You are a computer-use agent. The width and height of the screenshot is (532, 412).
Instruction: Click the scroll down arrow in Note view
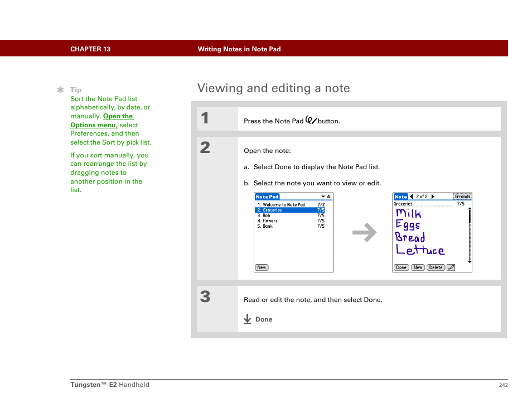pos(470,262)
